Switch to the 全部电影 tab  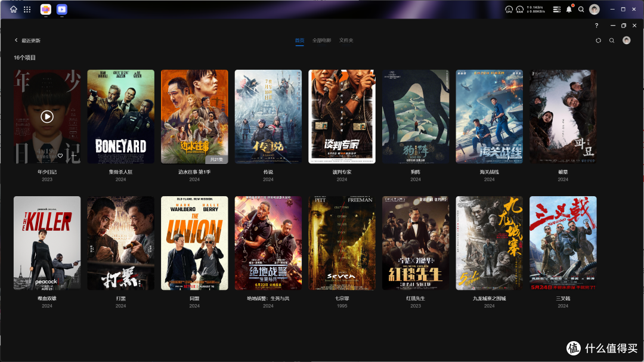pos(321,41)
